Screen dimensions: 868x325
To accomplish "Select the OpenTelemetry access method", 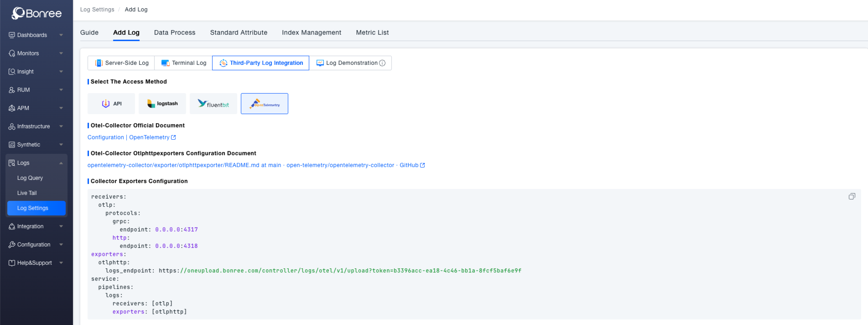I will pos(265,104).
